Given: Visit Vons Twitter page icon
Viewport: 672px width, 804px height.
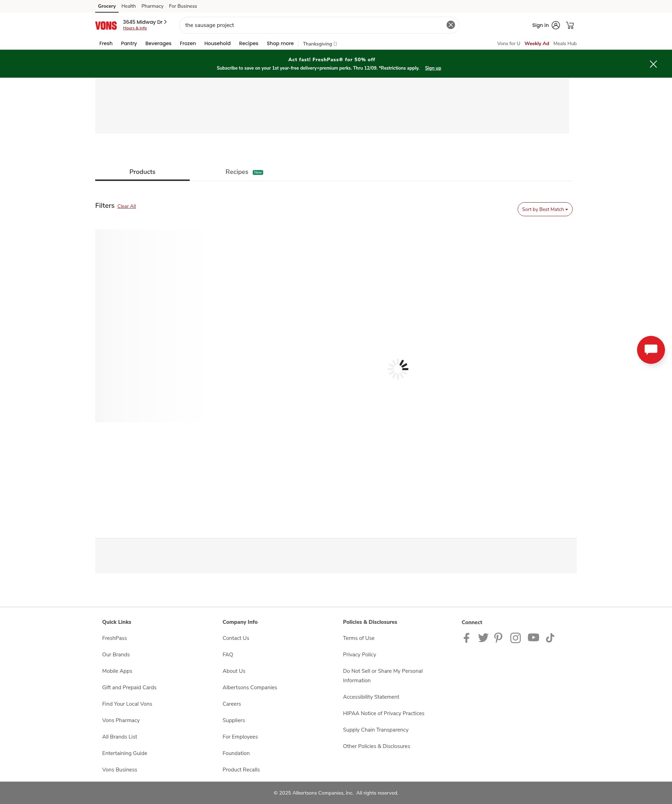Looking at the screenshot, I should (483, 637).
